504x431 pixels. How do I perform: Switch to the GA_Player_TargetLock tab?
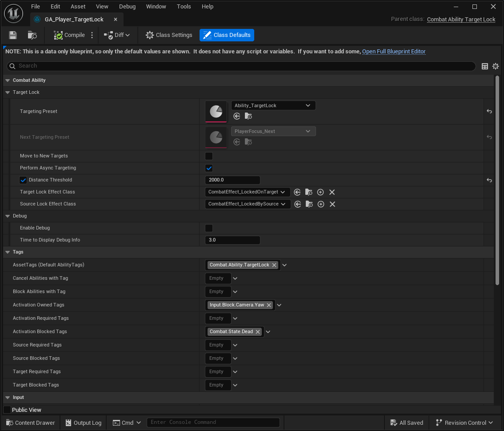(x=74, y=20)
